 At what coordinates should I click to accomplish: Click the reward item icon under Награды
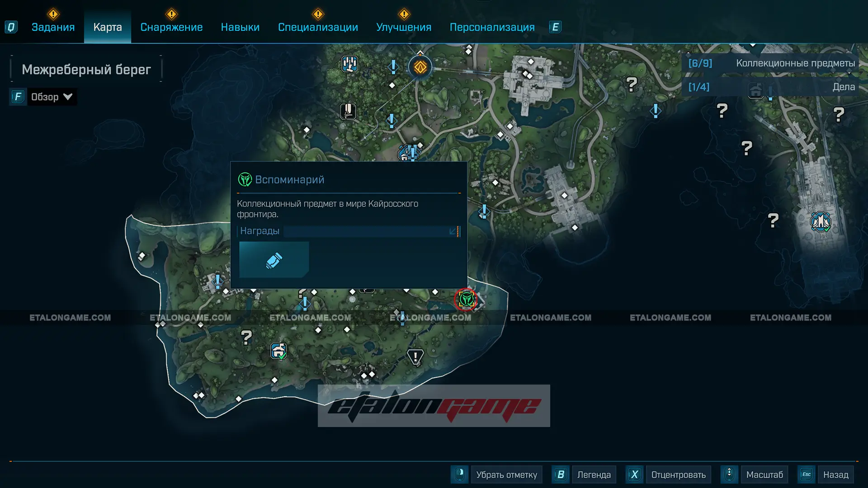(x=274, y=260)
